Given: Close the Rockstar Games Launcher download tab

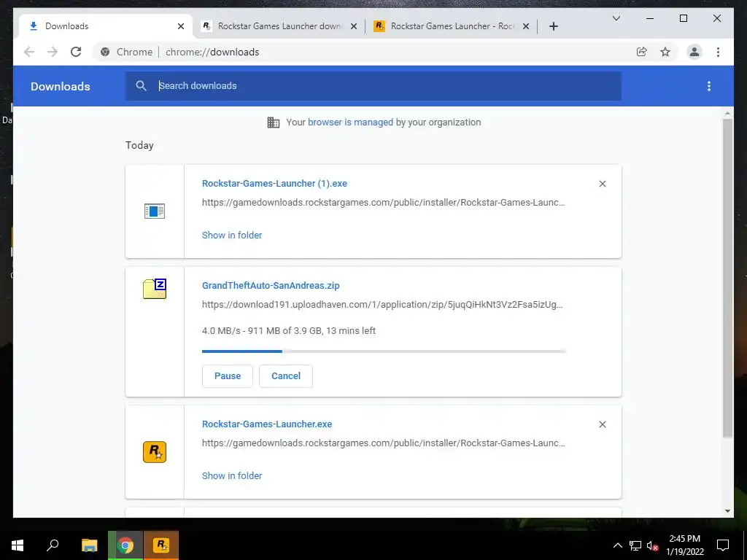Looking at the screenshot, I should click(354, 26).
